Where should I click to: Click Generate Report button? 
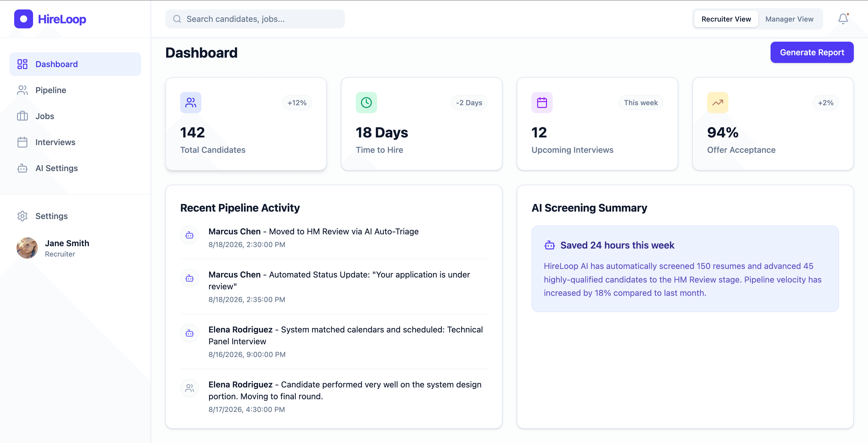pyautogui.click(x=812, y=52)
